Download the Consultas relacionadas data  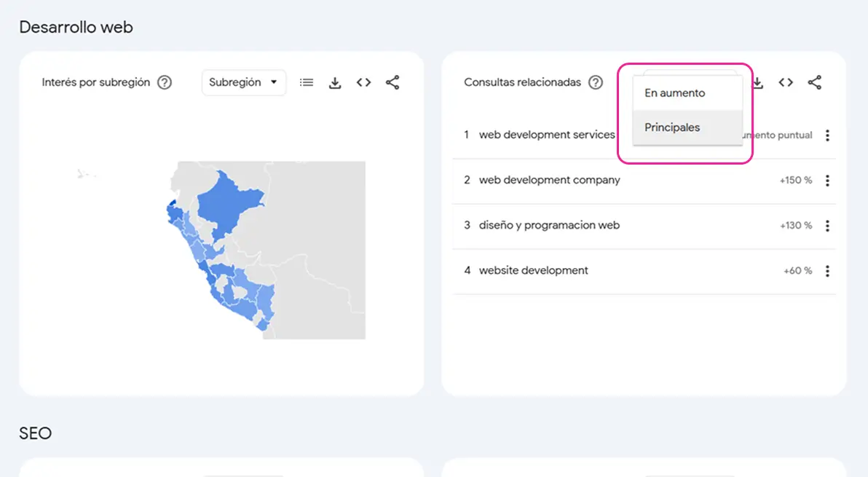(x=758, y=82)
